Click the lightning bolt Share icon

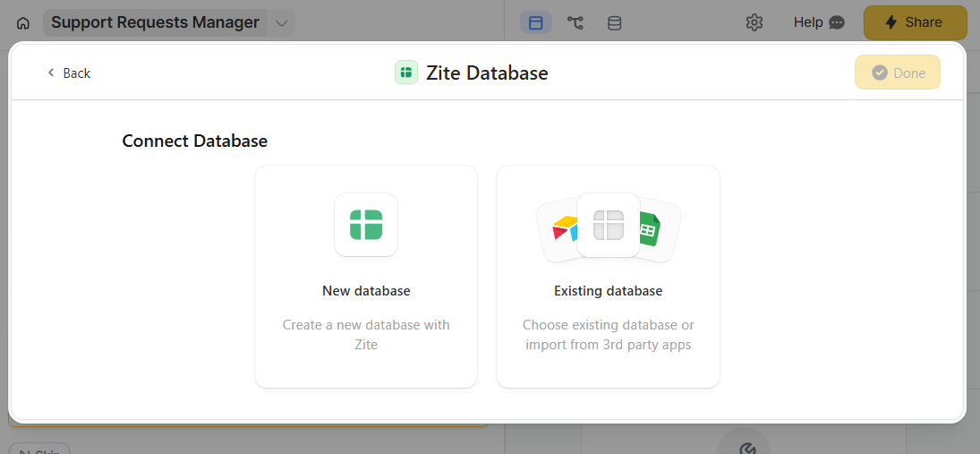(891, 22)
